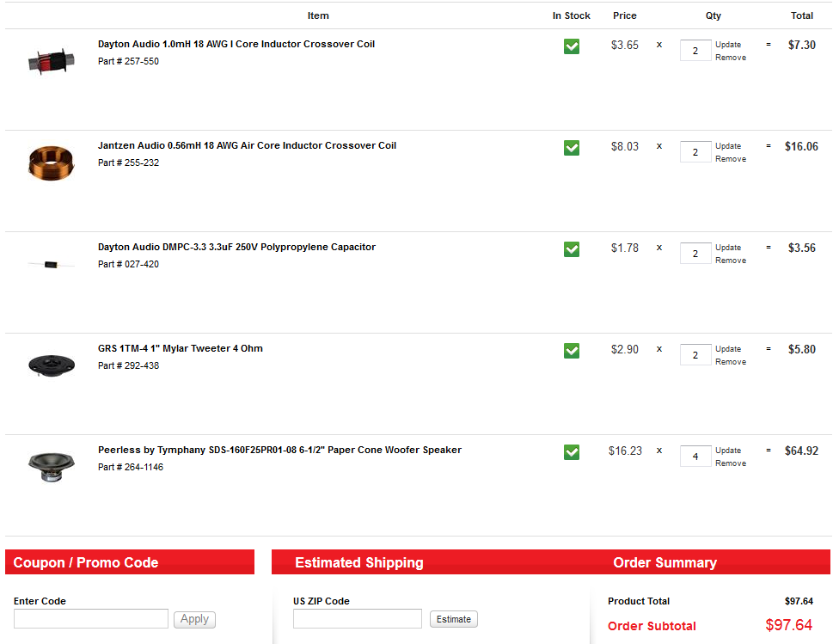Click the Peerless paper cone woofer image
833x644 pixels.
[51, 466]
